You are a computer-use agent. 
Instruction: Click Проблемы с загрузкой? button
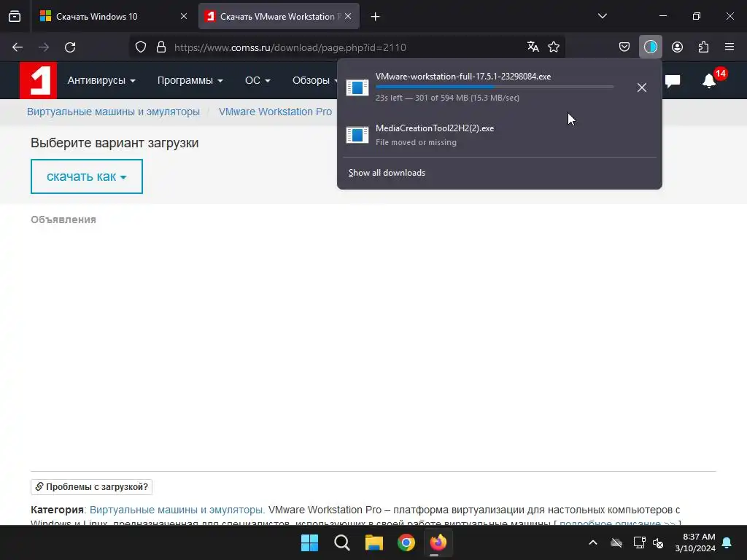coord(91,486)
